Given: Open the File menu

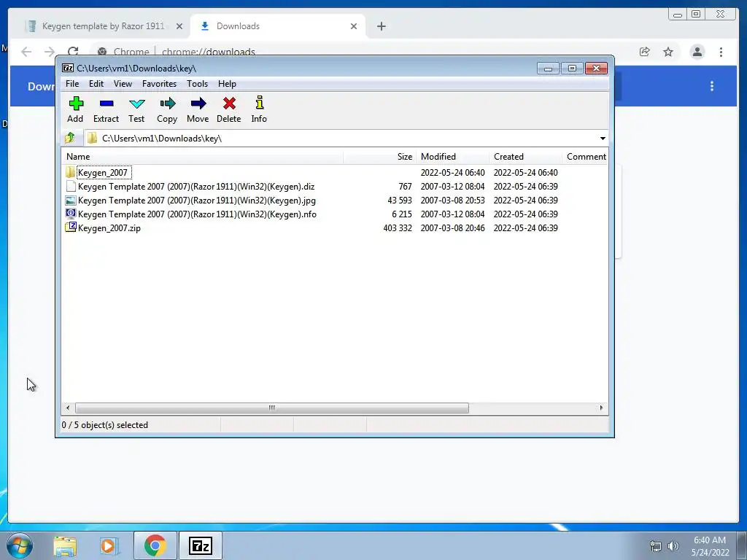Looking at the screenshot, I should tap(72, 84).
